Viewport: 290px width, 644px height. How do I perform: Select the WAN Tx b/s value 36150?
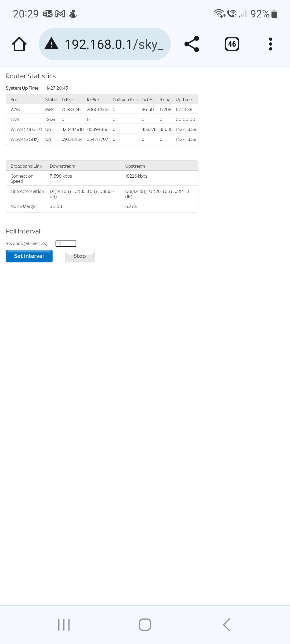(148, 109)
